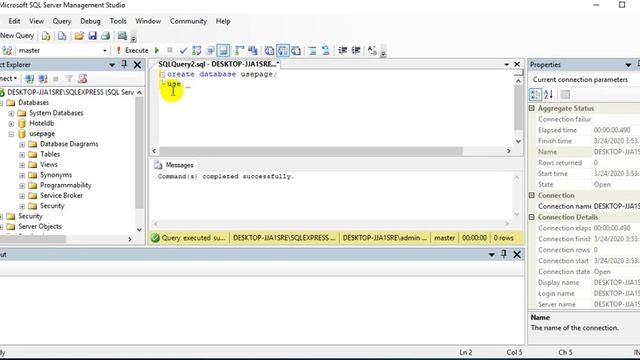
Task: Open the Edit menu
Action: 14,21
